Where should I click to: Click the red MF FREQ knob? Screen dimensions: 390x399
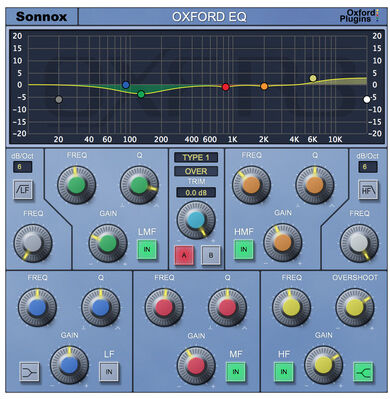(164, 307)
